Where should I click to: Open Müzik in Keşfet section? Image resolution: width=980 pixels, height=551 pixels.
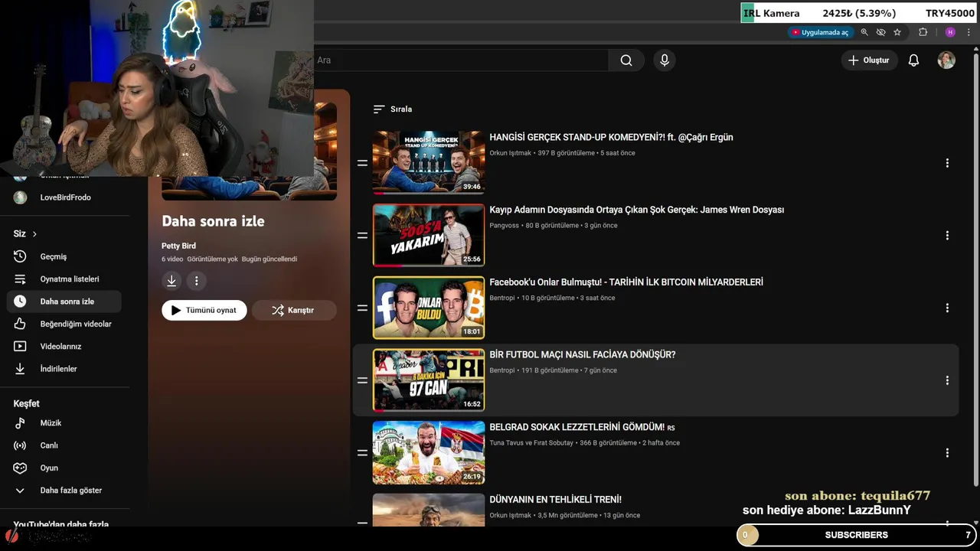pyautogui.click(x=63, y=423)
